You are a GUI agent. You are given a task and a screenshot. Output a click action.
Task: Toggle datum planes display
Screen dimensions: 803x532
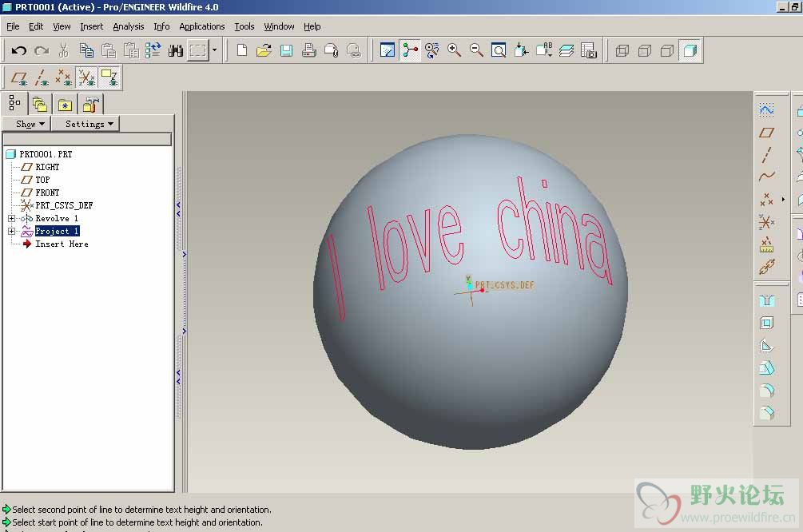point(19,77)
